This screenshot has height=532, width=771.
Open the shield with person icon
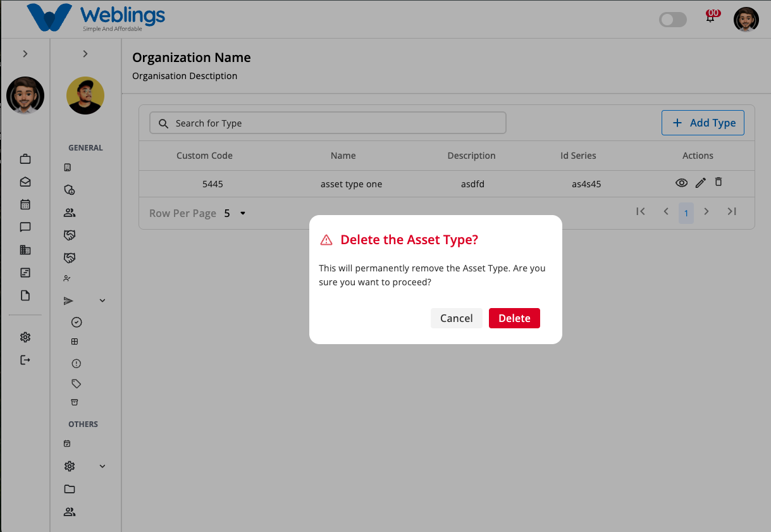[70, 190]
